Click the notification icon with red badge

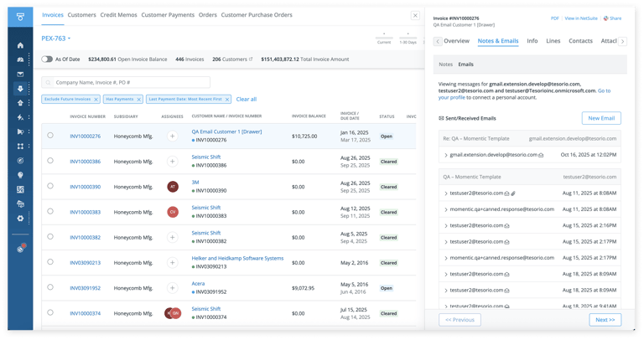click(x=21, y=248)
